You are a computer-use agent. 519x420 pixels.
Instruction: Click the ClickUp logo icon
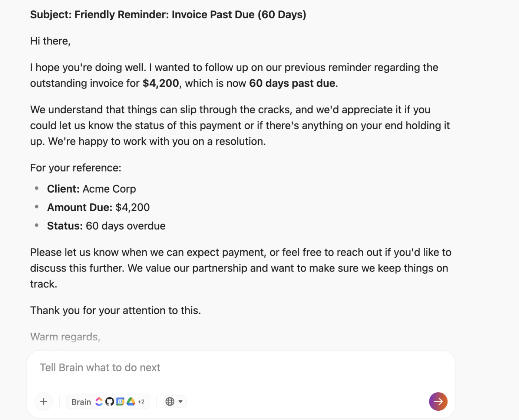(x=99, y=401)
